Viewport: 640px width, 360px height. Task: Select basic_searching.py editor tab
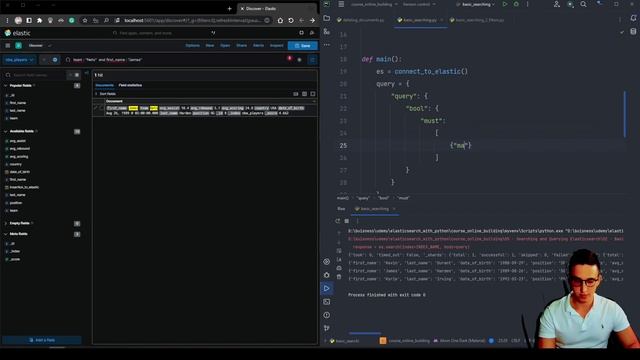point(420,20)
